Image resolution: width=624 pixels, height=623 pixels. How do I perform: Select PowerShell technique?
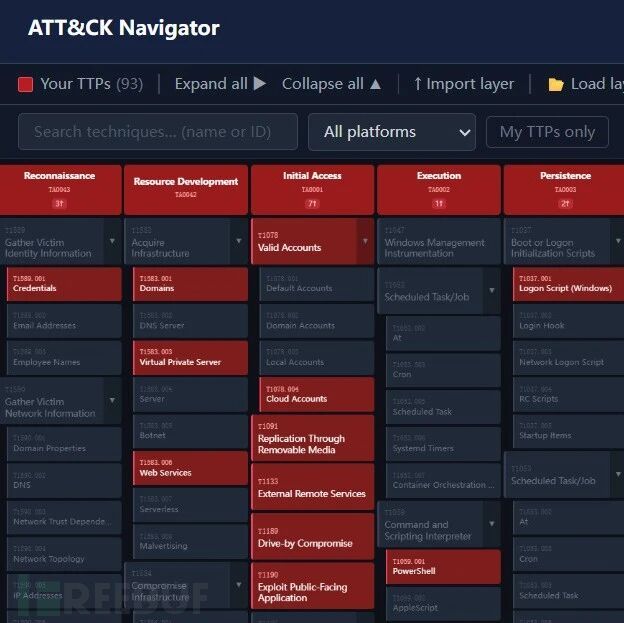(443, 567)
